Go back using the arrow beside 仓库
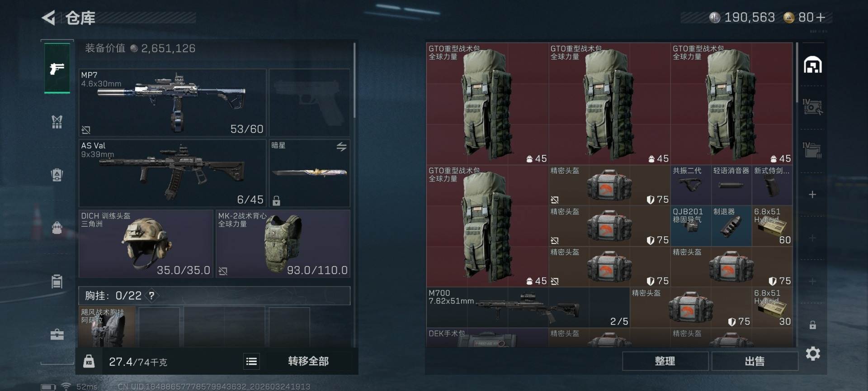 [48, 18]
